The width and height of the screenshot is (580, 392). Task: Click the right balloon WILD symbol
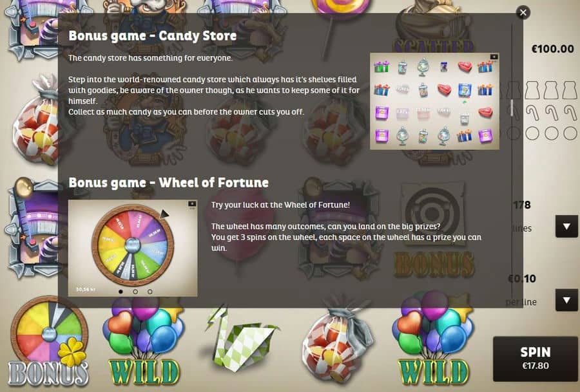[434, 342]
